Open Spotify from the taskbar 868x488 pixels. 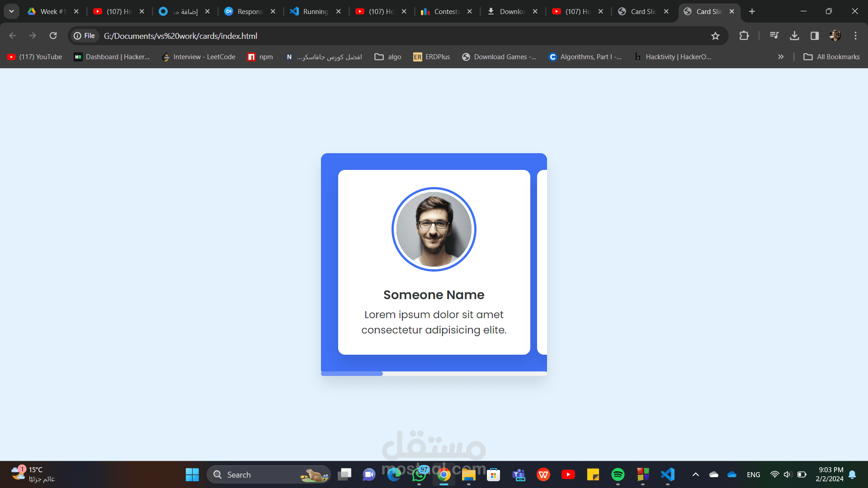[x=618, y=474]
